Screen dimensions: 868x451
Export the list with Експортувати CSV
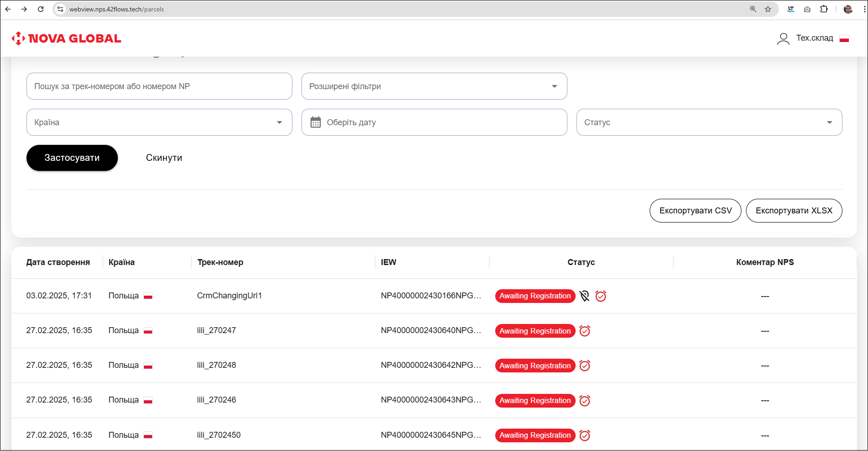[695, 211]
